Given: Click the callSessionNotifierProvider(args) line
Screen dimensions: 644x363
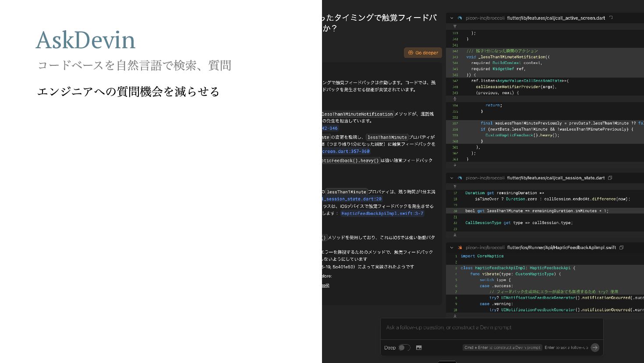Looking at the screenshot, I should click(516, 87).
